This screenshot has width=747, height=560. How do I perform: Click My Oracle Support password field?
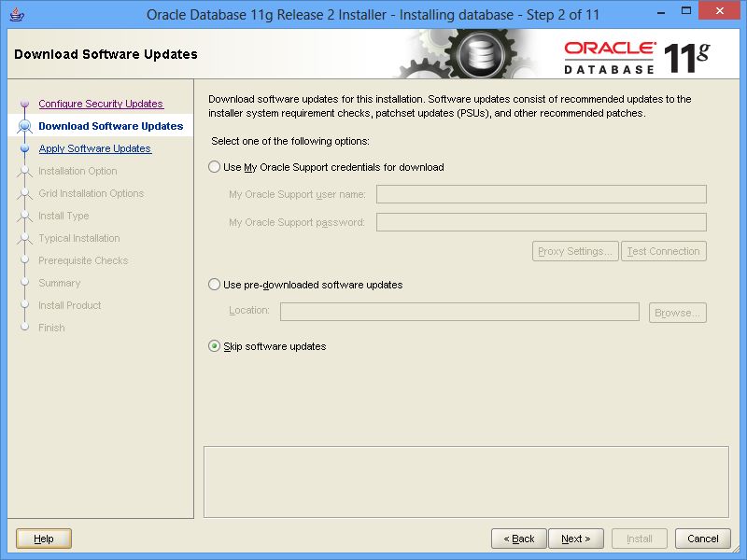[542, 222]
